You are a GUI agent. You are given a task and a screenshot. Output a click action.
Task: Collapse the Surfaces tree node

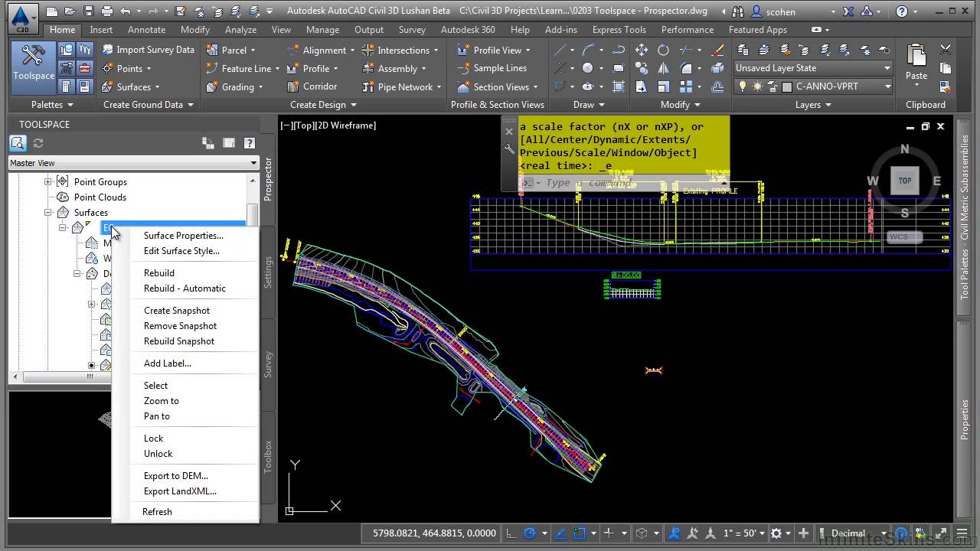point(47,213)
